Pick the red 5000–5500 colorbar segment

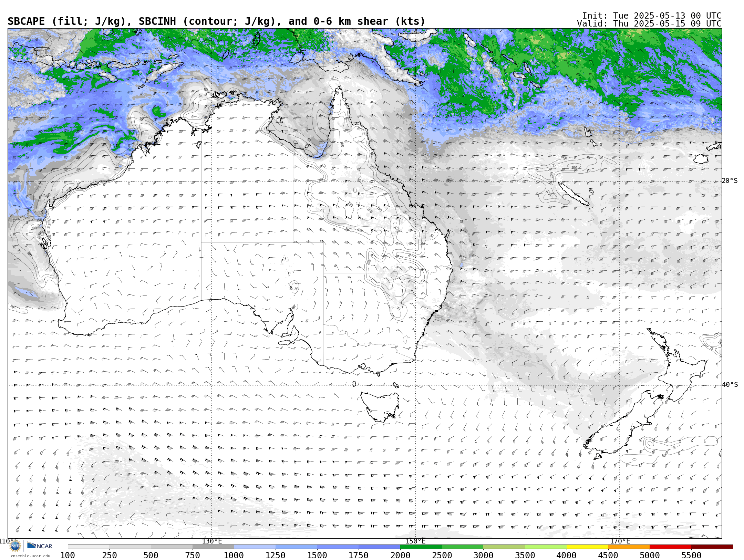tap(670, 547)
